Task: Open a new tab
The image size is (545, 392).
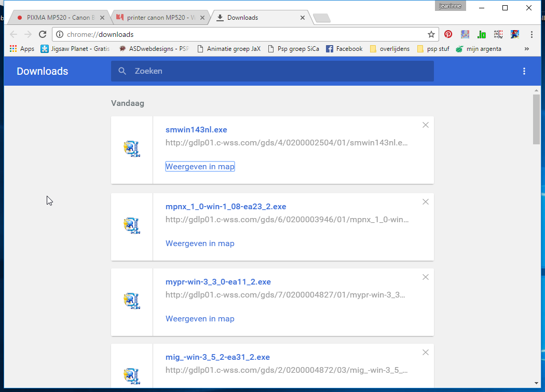Action: [322, 18]
